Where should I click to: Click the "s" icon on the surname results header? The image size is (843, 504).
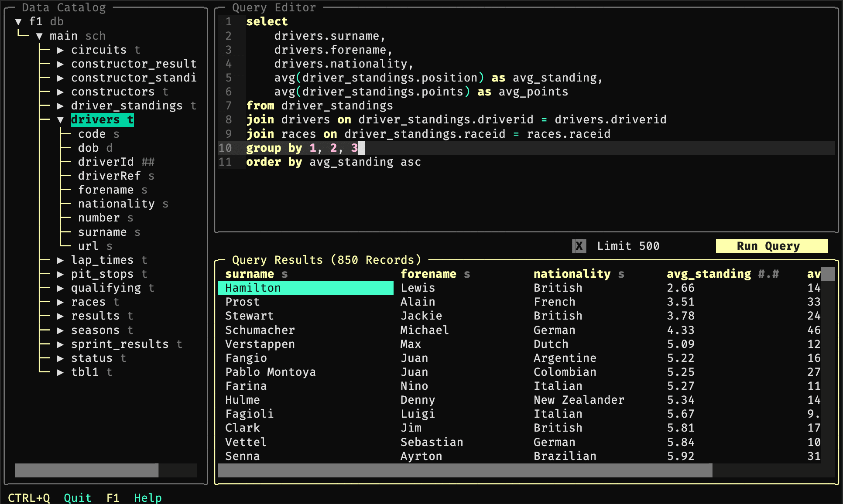tap(284, 274)
